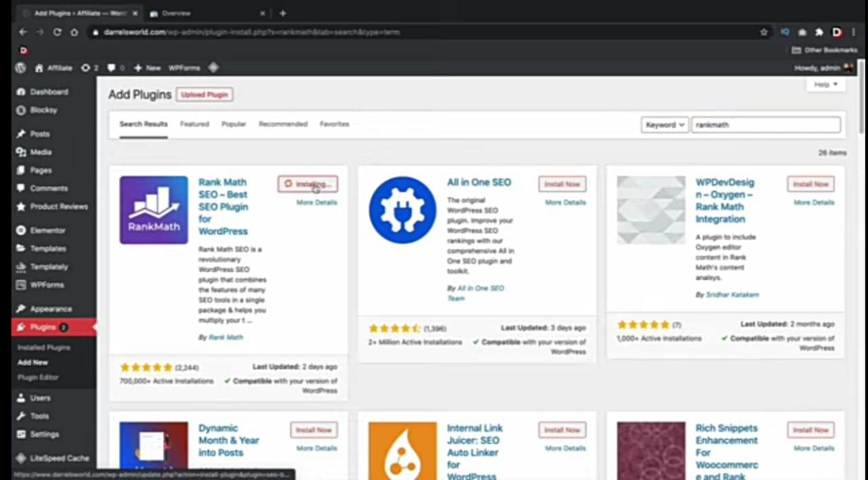
Task: Click the WordPress logo in admin bar
Action: [21, 68]
